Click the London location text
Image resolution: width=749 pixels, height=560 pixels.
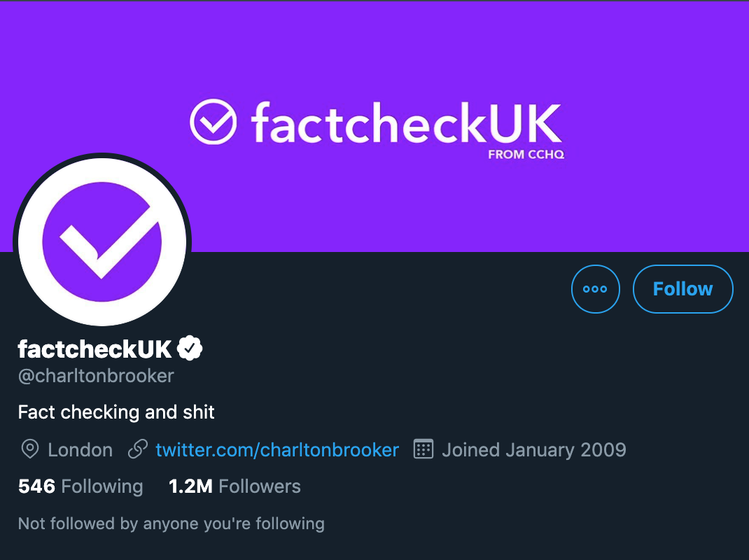click(x=80, y=449)
